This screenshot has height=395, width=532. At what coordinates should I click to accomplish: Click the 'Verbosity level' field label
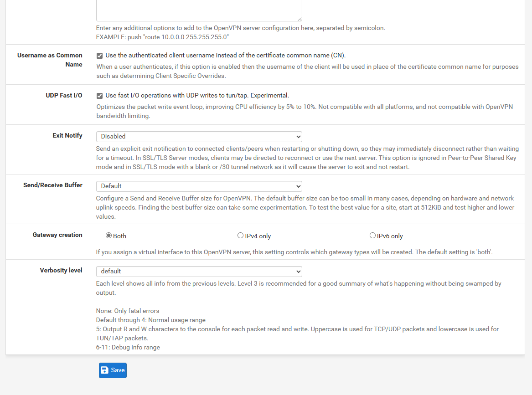coord(61,270)
